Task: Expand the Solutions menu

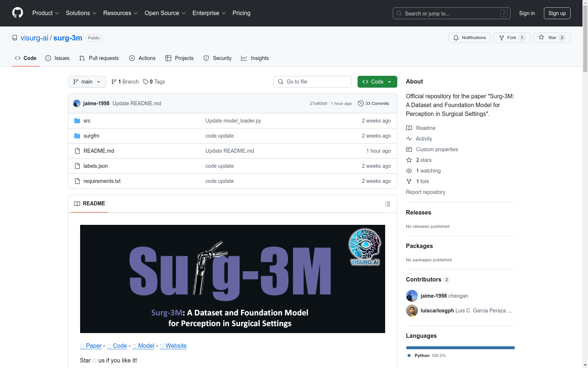Action: pyautogui.click(x=81, y=13)
